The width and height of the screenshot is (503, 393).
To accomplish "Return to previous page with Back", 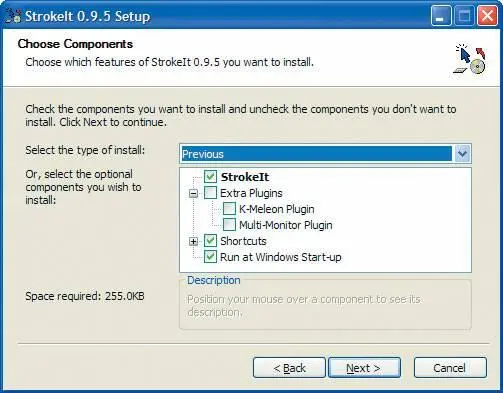I will click(289, 368).
